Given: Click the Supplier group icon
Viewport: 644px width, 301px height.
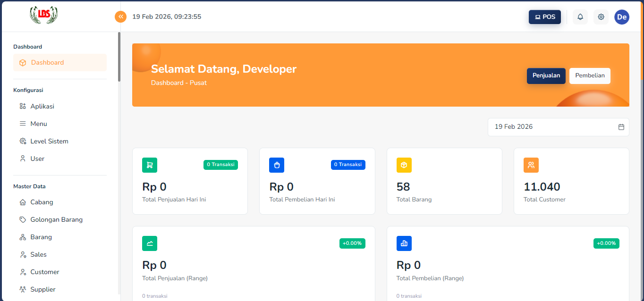Looking at the screenshot, I should tap(23, 289).
